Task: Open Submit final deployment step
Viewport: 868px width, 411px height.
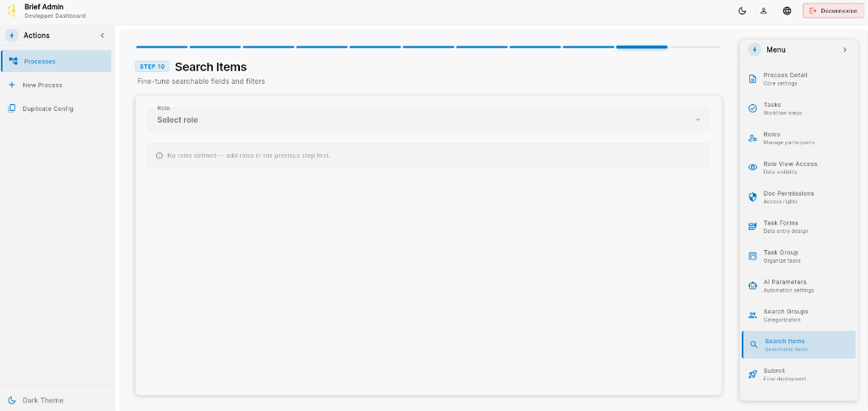Action: (798, 375)
